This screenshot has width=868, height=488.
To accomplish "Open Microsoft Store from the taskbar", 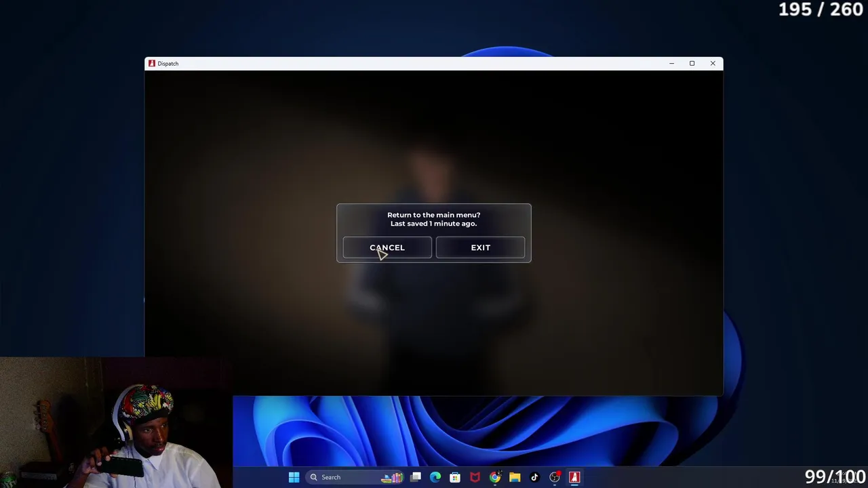I will pos(455,477).
